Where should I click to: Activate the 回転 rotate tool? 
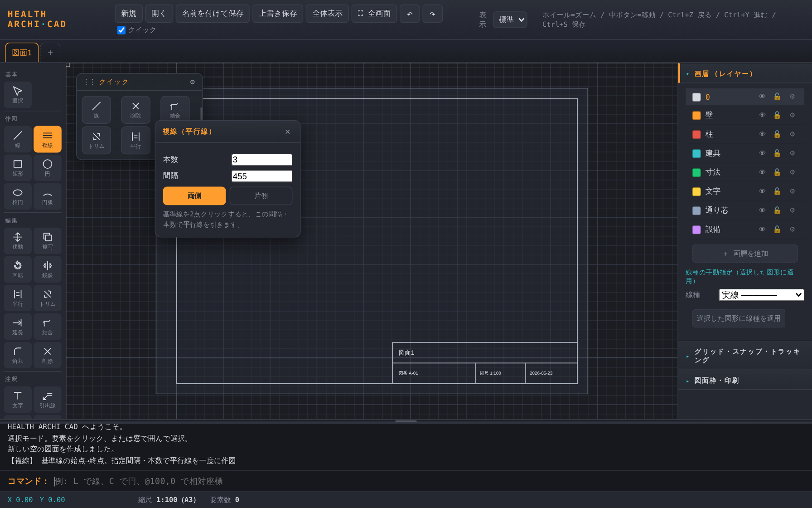point(18,269)
